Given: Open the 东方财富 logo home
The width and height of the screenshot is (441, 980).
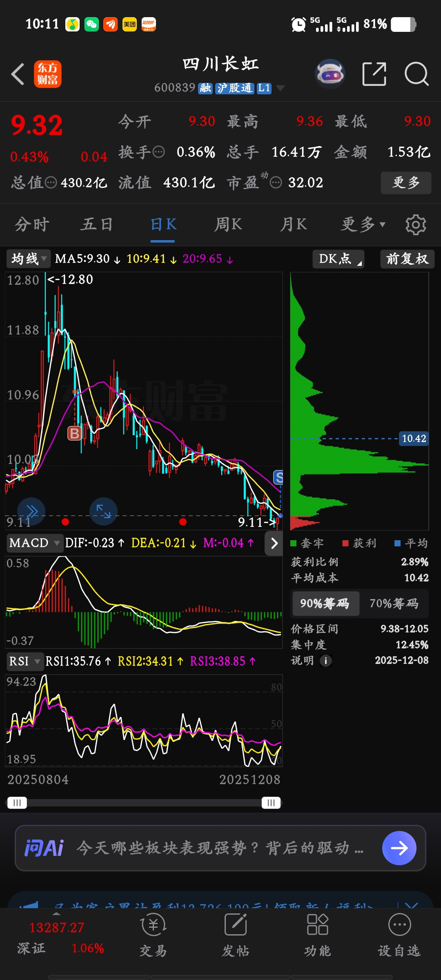Looking at the screenshot, I should coord(48,74).
